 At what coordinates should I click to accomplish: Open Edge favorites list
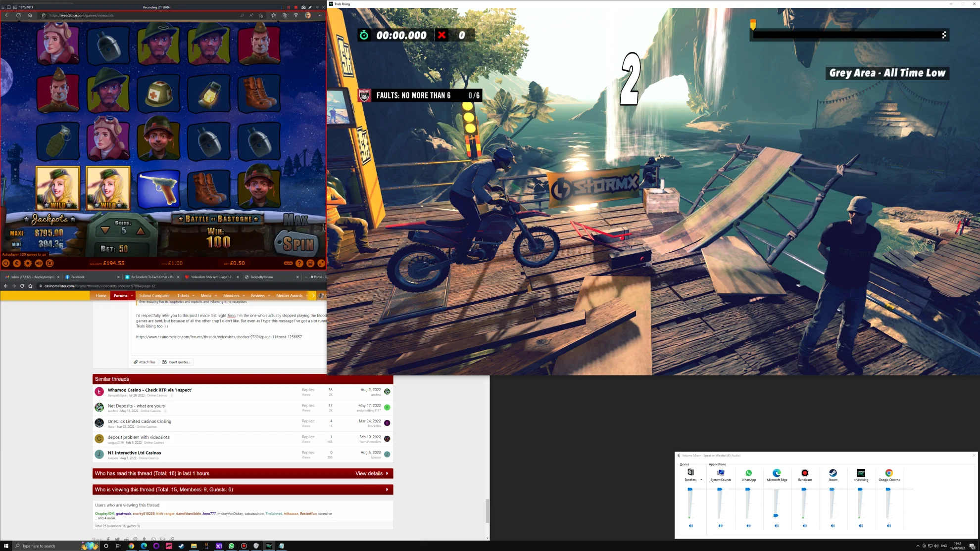273,15
